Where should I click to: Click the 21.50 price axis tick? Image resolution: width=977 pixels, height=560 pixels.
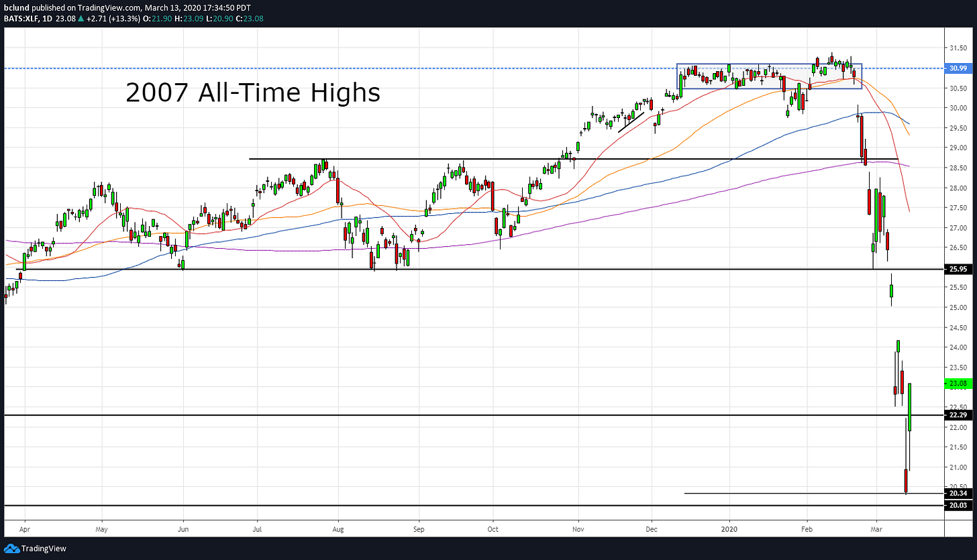(x=958, y=447)
